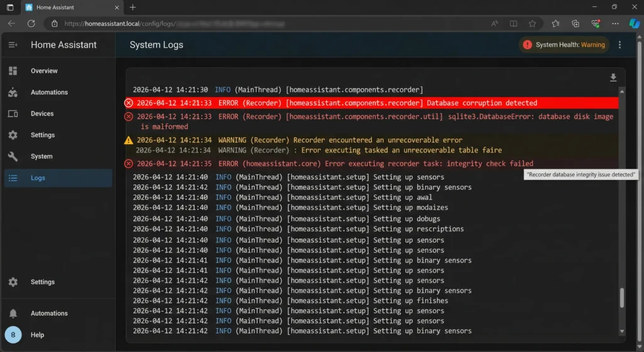This screenshot has height=352, width=644.
Task: Click the log scrollbar up arrow
Action: click(622, 92)
